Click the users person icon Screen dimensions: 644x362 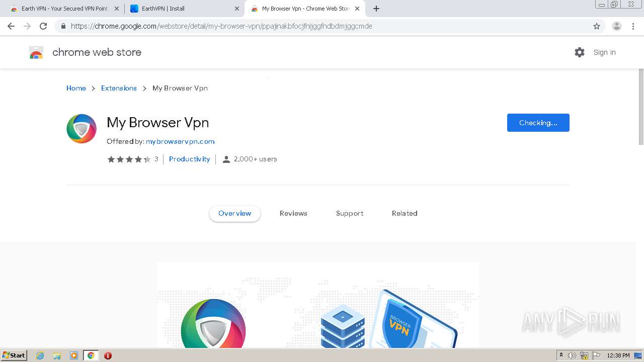click(226, 159)
